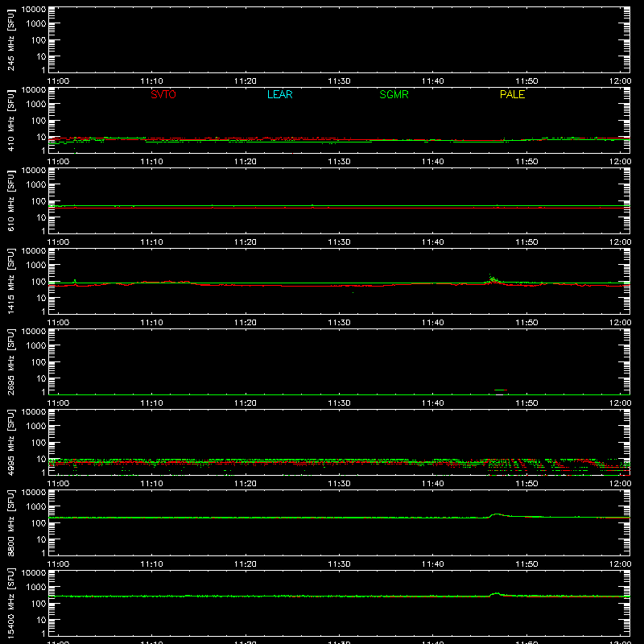Click the short line segment in the 2695 MHz plot
644x644 pixels.
[501, 390]
